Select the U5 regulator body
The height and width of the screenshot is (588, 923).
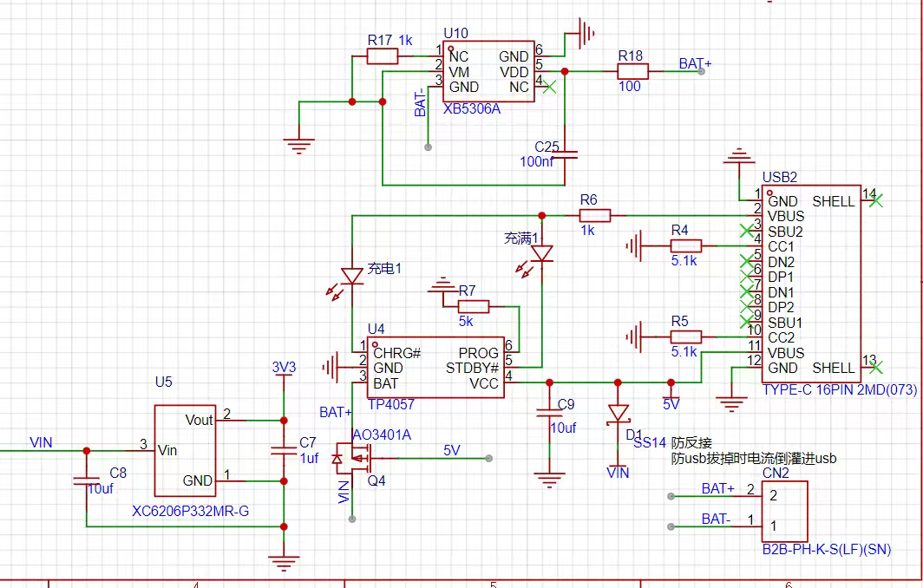(185, 451)
